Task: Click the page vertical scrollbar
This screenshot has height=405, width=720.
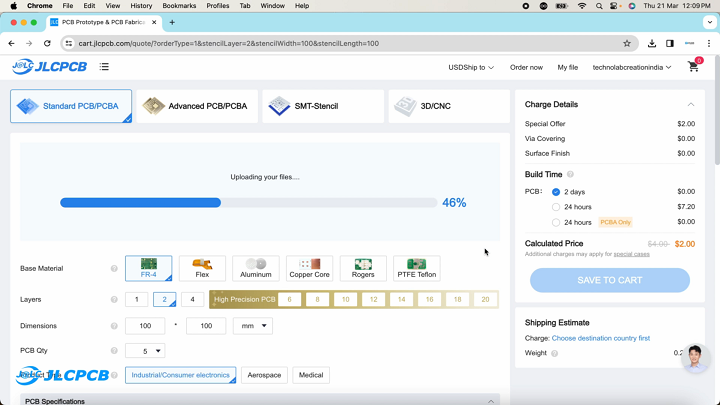Action: coord(717,109)
